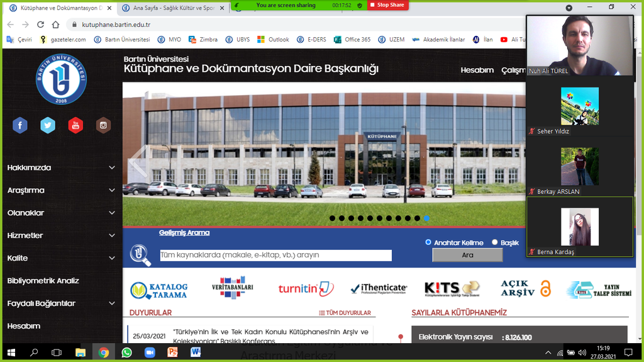This screenshot has width=644, height=362.
Task: Open Hesabım in the left sidebar
Action: (x=24, y=326)
